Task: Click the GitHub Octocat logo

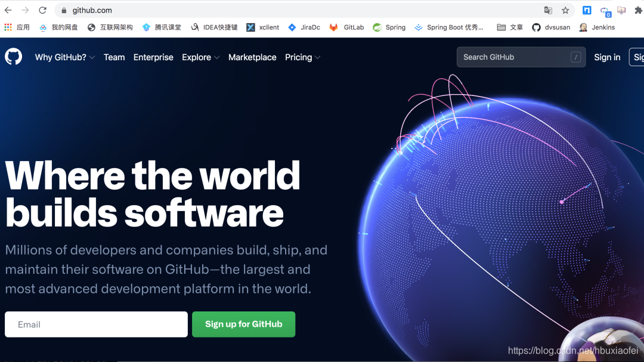Action: [14, 57]
